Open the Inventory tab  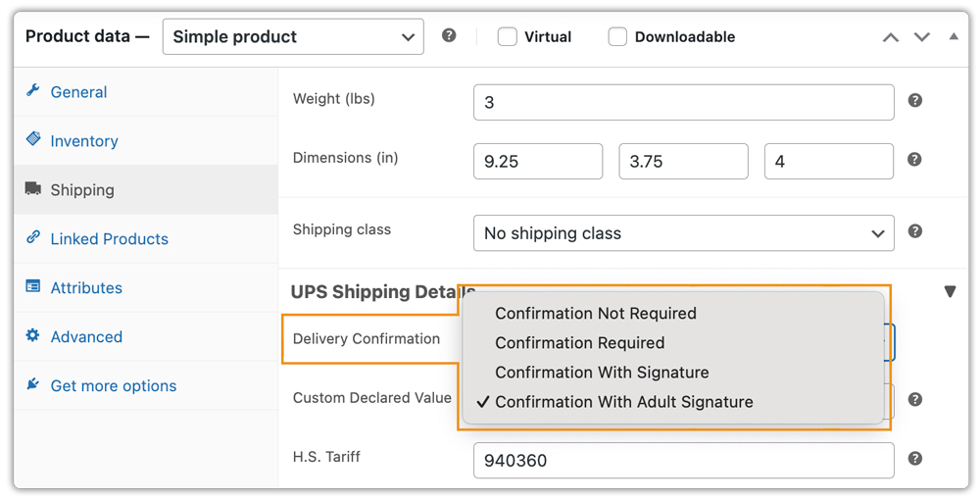146,141
